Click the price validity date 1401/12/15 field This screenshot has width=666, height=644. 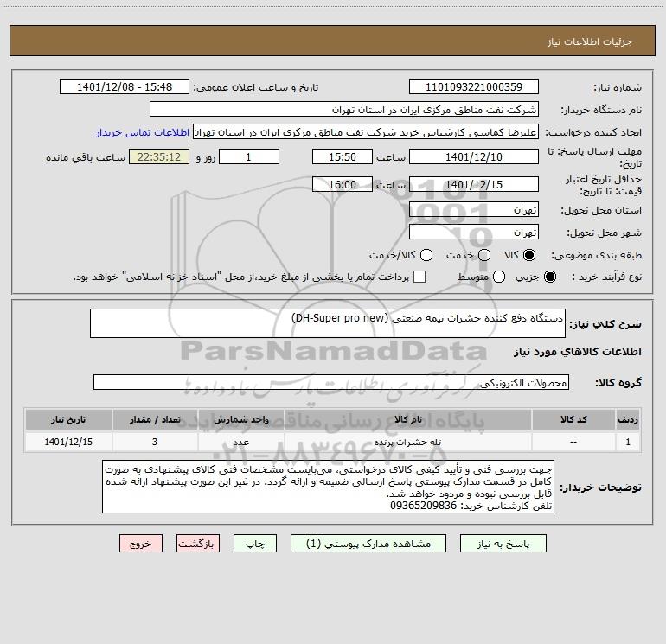[x=474, y=184]
